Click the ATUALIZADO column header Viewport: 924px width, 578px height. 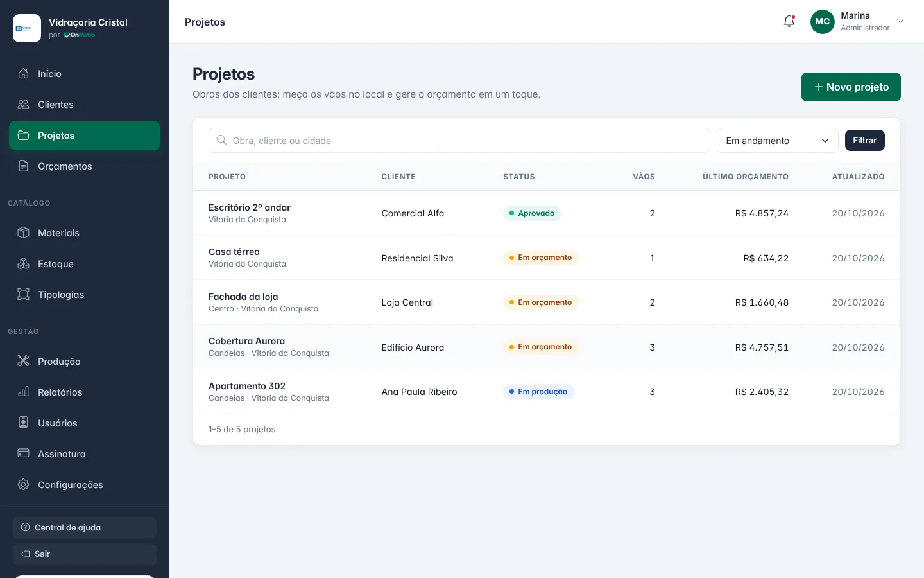click(858, 177)
